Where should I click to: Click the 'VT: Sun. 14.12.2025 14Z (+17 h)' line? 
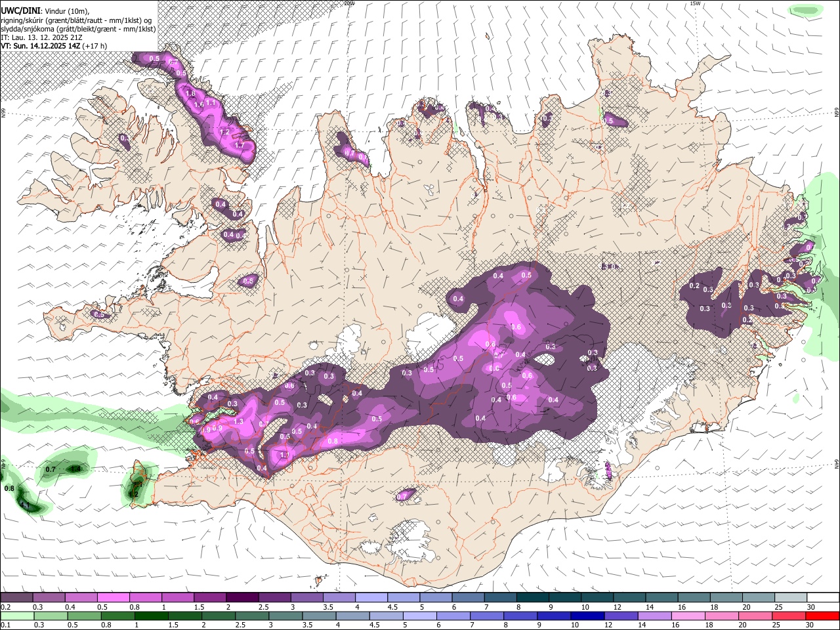pyautogui.click(x=54, y=46)
